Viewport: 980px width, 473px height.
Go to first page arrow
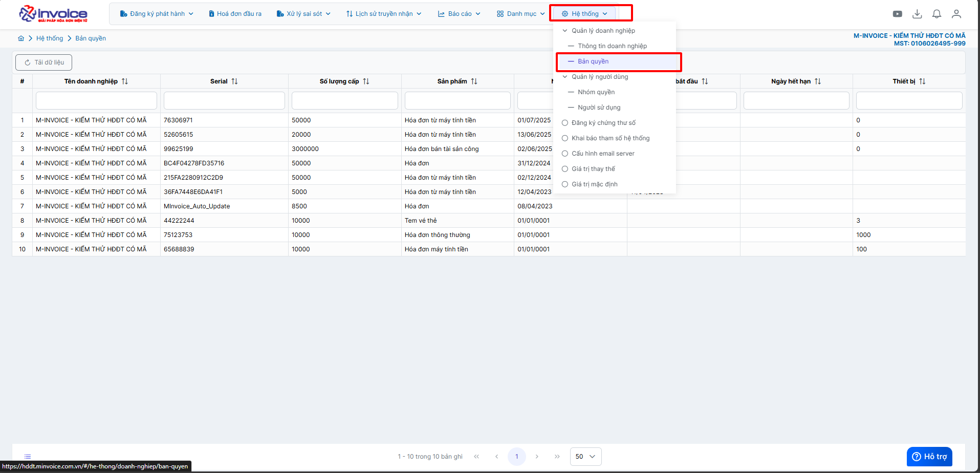[x=476, y=457]
